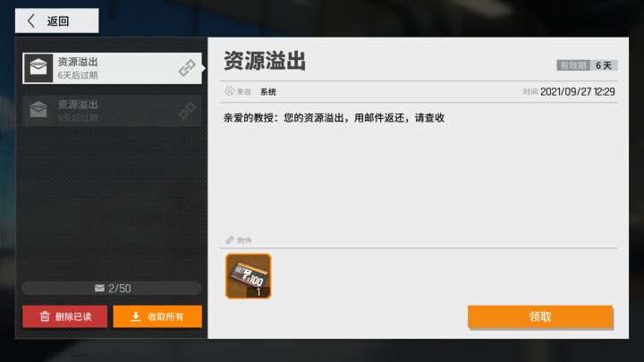
Task: Click the x100 ticket attachment thumbnail
Action: tap(248, 276)
